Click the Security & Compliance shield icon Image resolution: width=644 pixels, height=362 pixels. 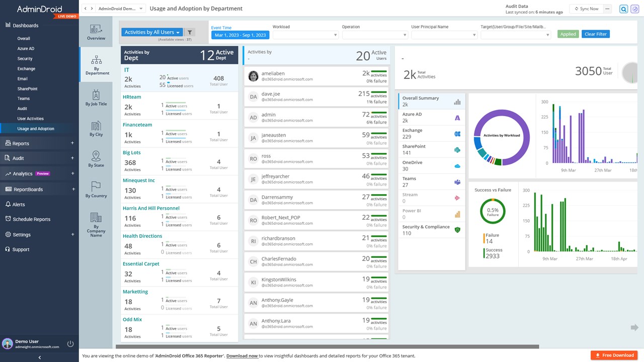tap(457, 230)
